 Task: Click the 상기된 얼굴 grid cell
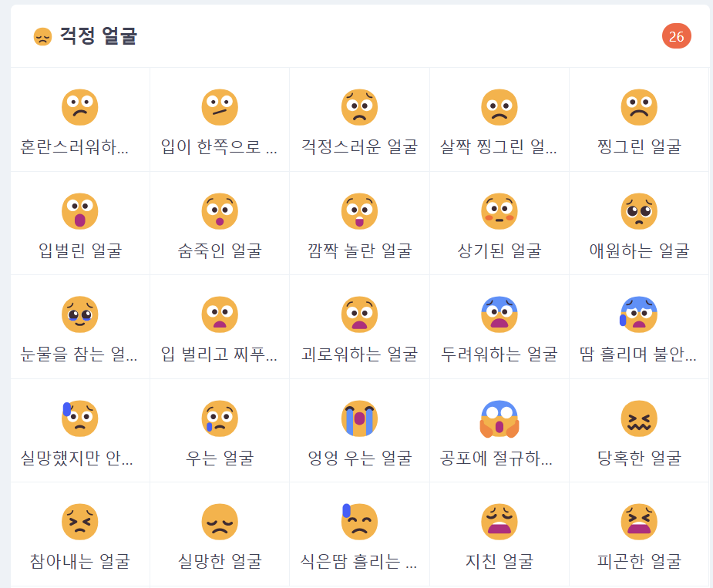point(499,223)
